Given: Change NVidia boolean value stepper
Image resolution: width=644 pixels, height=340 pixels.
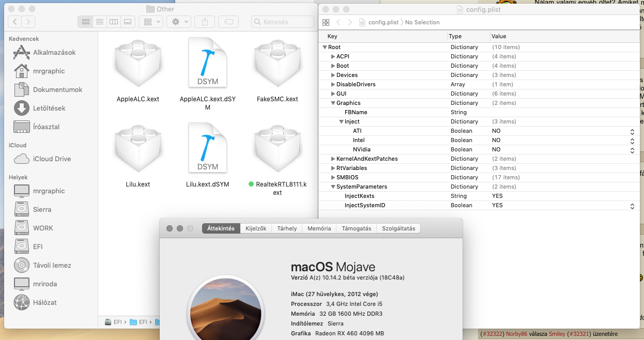Looking at the screenshot, I should [x=632, y=149].
